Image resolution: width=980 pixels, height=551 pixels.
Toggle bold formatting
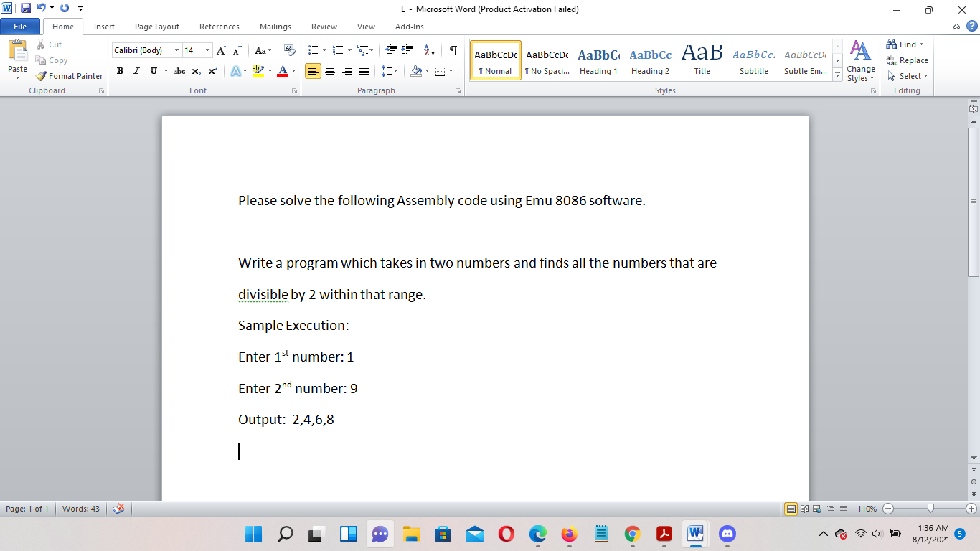[x=119, y=71]
